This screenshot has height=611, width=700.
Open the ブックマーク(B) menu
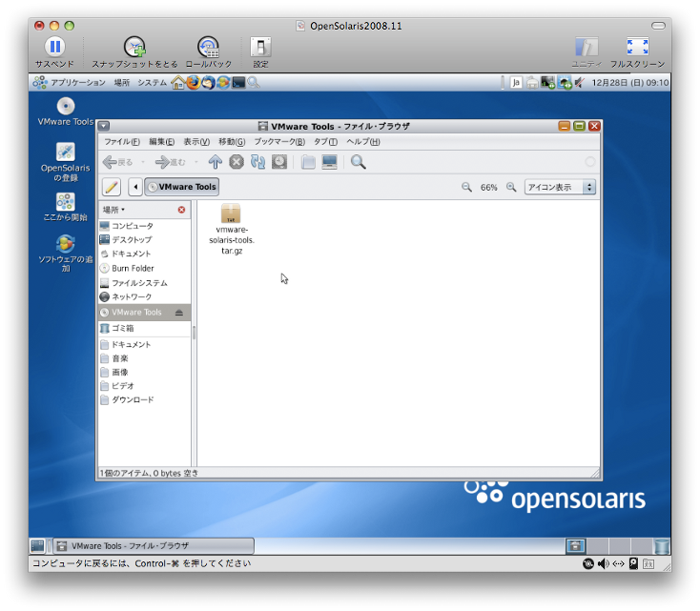click(x=279, y=142)
